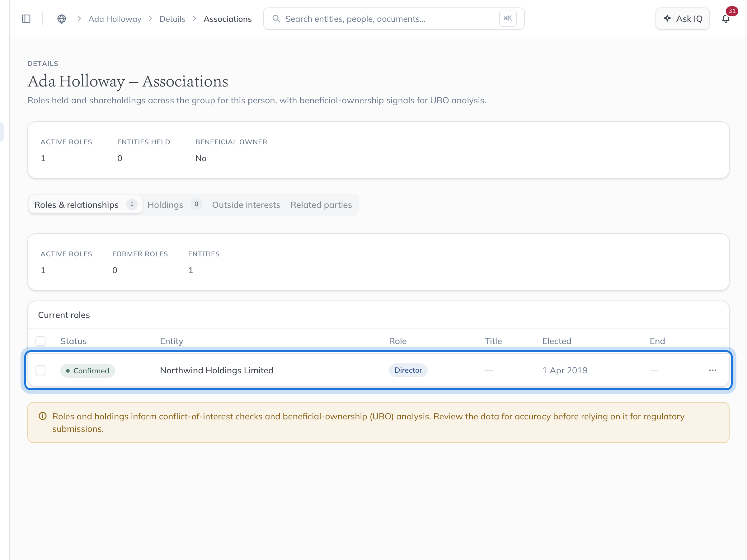Focus the search entities input field
Screen dimensions: 747x560
click(394, 19)
